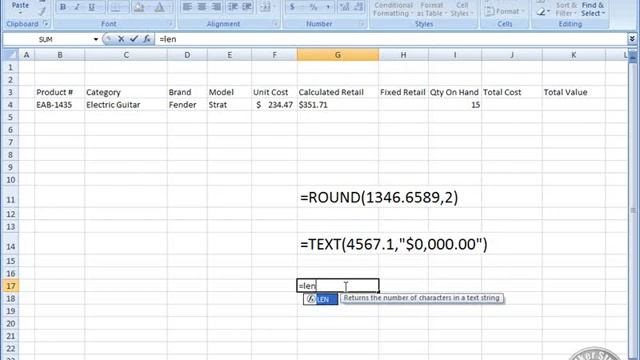The height and width of the screenshot is (360, 640).
Task: Apply font color 'A' icon
Action: point(160,7)
